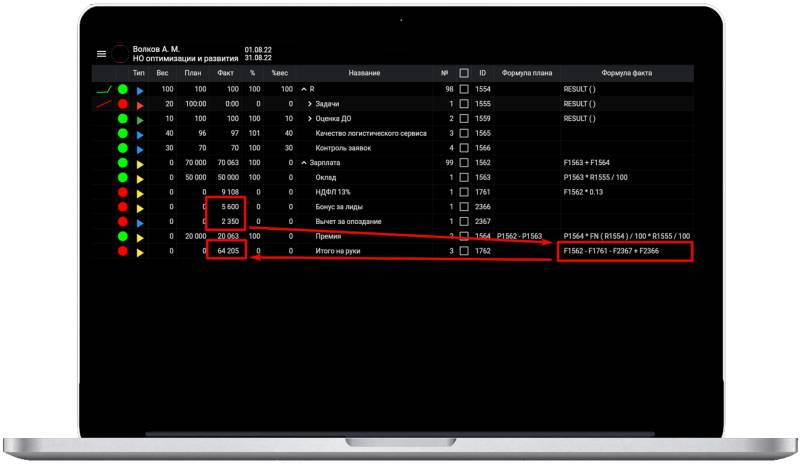Collapse the R group

pyautogui.click(x=304, y=89)
